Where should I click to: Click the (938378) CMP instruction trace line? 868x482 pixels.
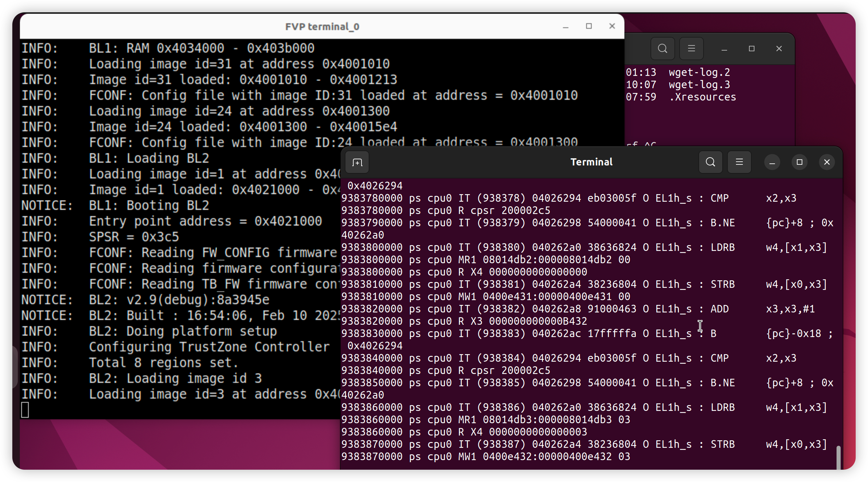click(x=569, y=198)
